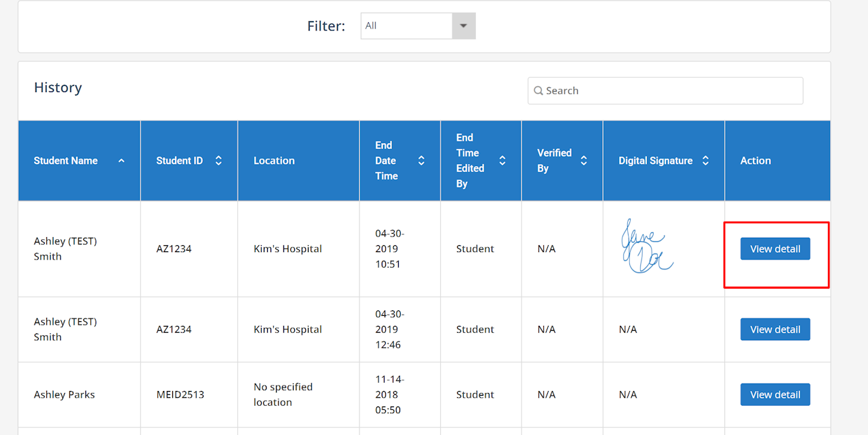Open the Filter dropdown arrow
Image resolution: width=868 pixels, height=435 pixels.
tap(464, 26)
